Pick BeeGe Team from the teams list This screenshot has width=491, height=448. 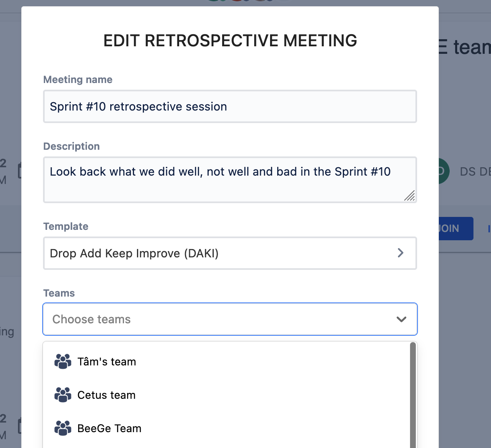pyautogui.click(x=109, y=428)
